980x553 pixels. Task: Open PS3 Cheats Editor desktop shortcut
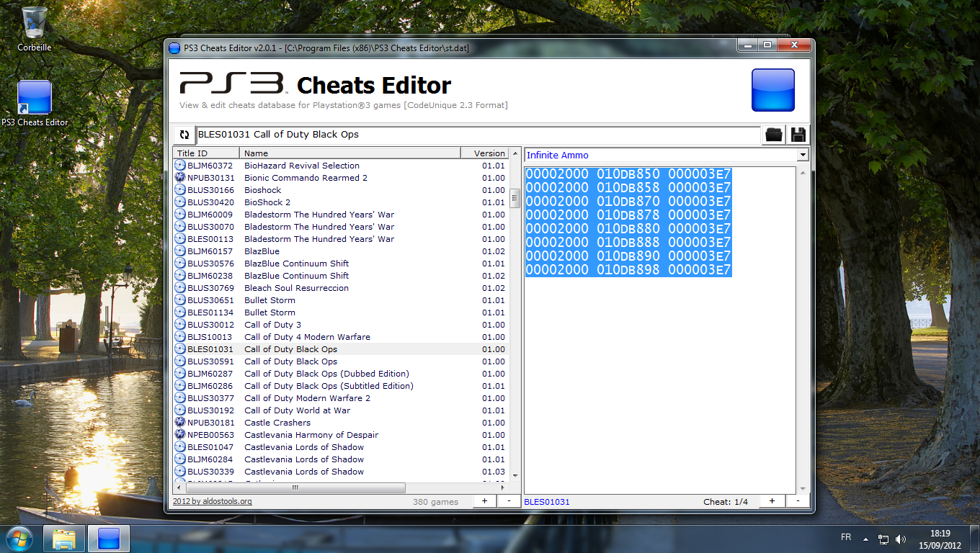35,104
